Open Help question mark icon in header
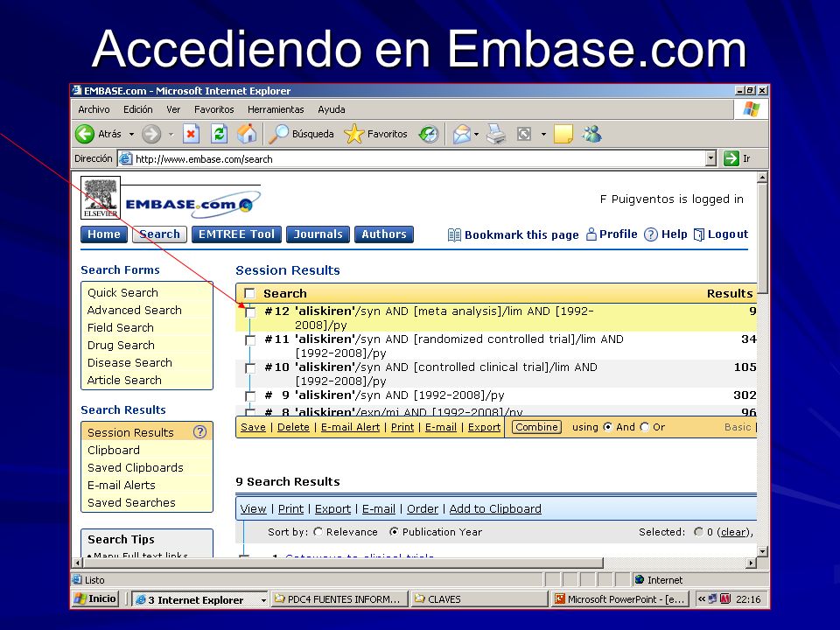 [x=651, y=234]
